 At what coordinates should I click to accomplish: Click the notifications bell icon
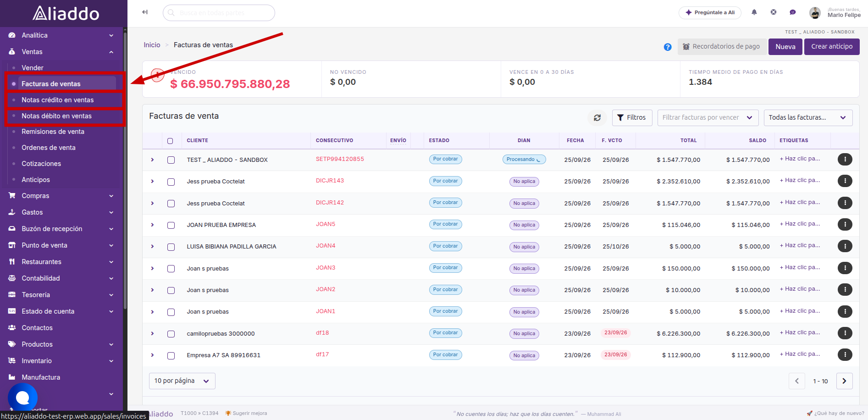pyautogui.click(x=754, y=12)
